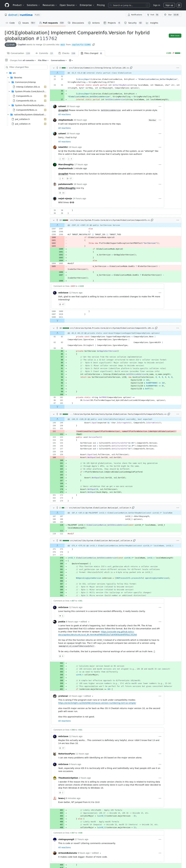This screenshot has width=186, height=868.
Task: Open options menu for CompareInfo.iOS.cs diff
Action: pyautogui.click(x=178, y=328)
